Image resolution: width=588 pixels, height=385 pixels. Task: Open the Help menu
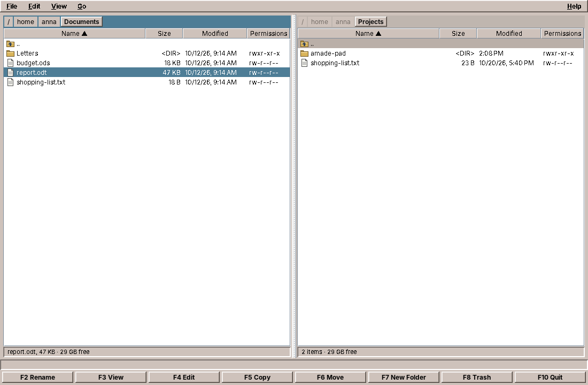pyautogui.click(x=574, y=6)
